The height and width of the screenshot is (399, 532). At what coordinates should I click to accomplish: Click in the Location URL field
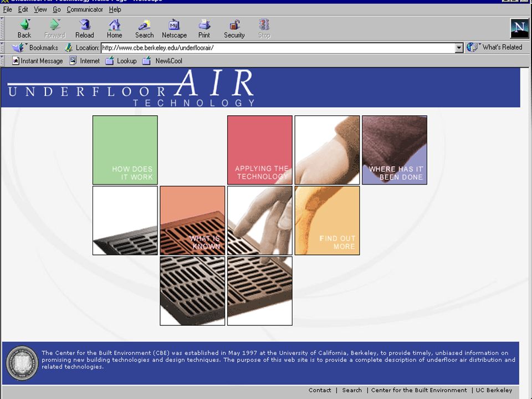[x=278, y=48]
